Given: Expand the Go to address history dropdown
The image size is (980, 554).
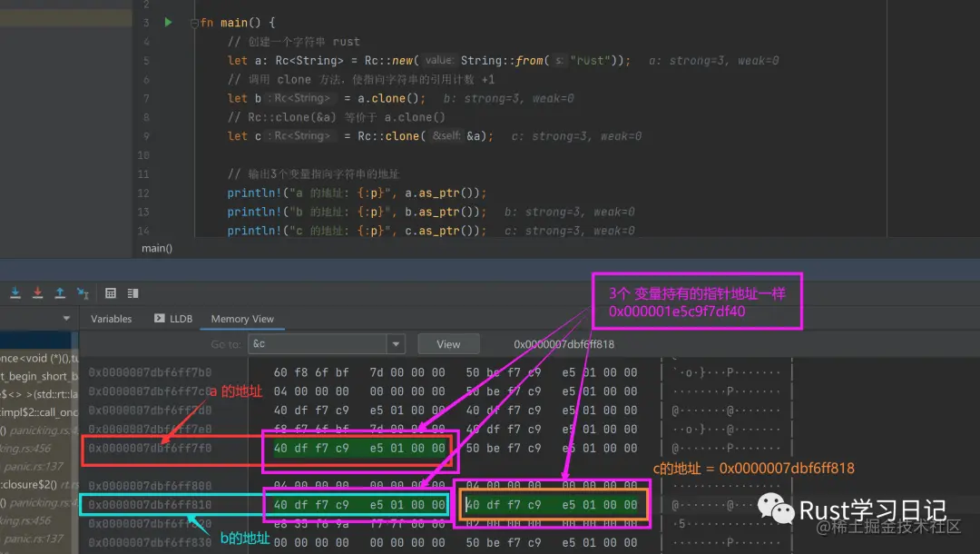Looking at the screenshot, I should 396,344.
